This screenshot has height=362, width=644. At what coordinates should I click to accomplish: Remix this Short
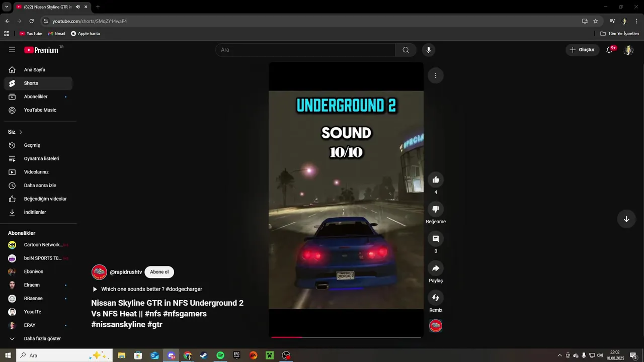(x=436, y=298)
